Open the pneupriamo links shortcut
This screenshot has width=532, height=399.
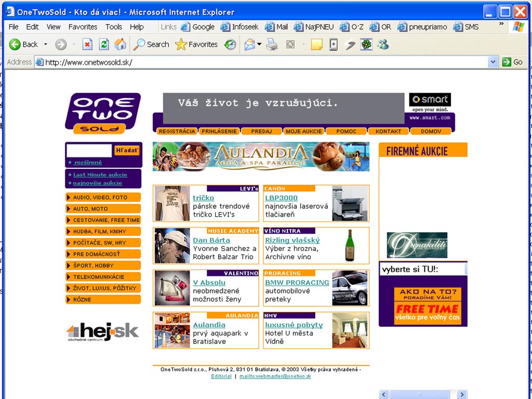[x=422, y=27]
